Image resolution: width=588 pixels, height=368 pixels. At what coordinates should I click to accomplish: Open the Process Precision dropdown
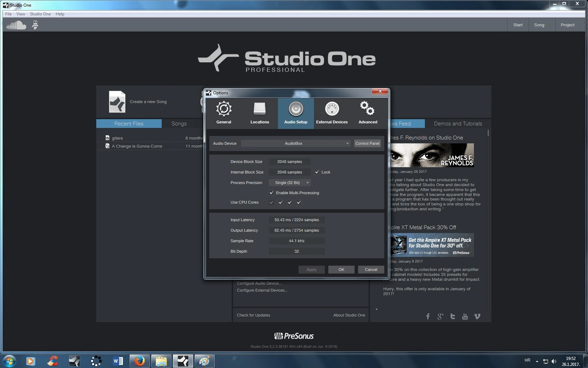289,183
